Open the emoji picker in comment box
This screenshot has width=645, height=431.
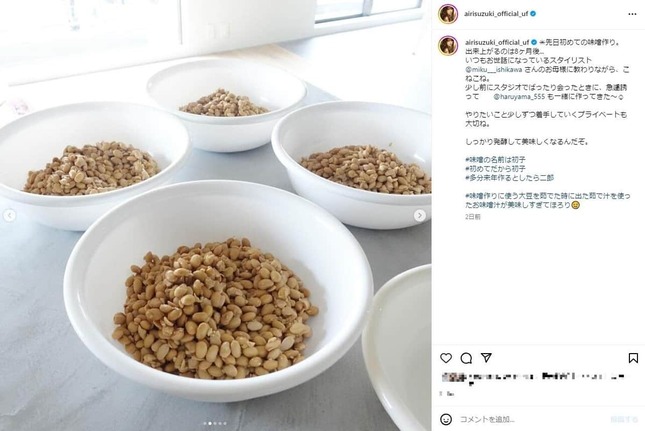tap(446, 419)
